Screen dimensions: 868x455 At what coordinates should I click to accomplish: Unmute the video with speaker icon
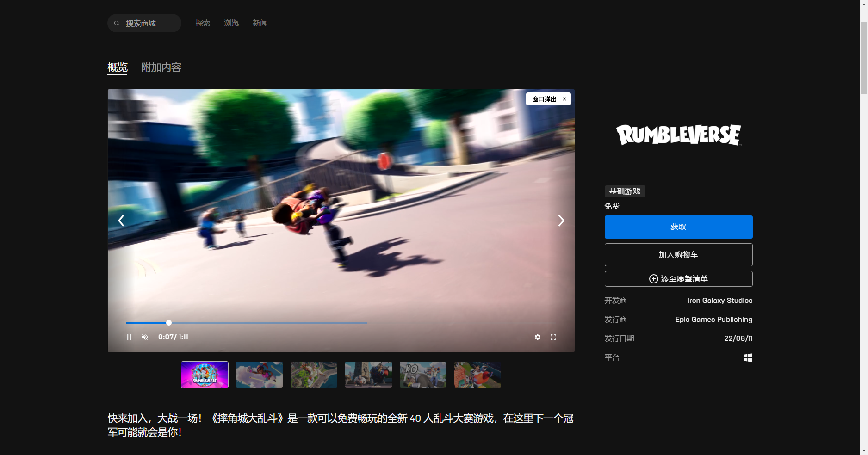145,337
